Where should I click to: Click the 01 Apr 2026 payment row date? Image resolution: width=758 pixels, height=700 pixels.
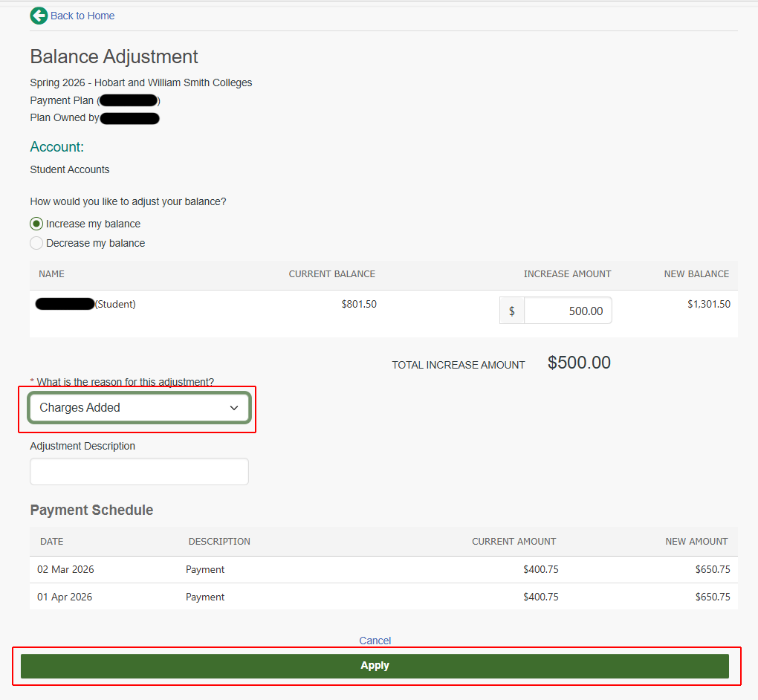tap(65, 597)
